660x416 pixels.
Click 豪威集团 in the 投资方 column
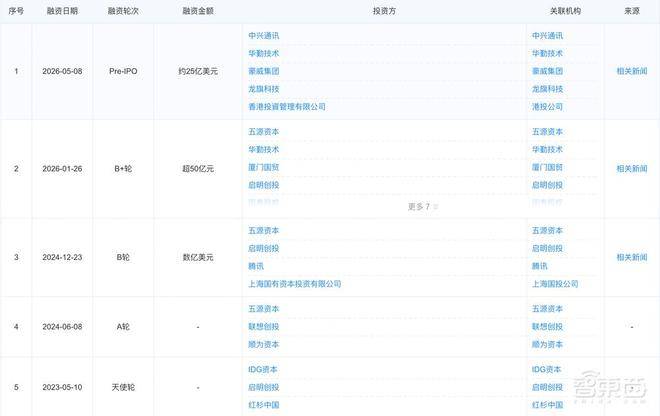tap(263, 71)
